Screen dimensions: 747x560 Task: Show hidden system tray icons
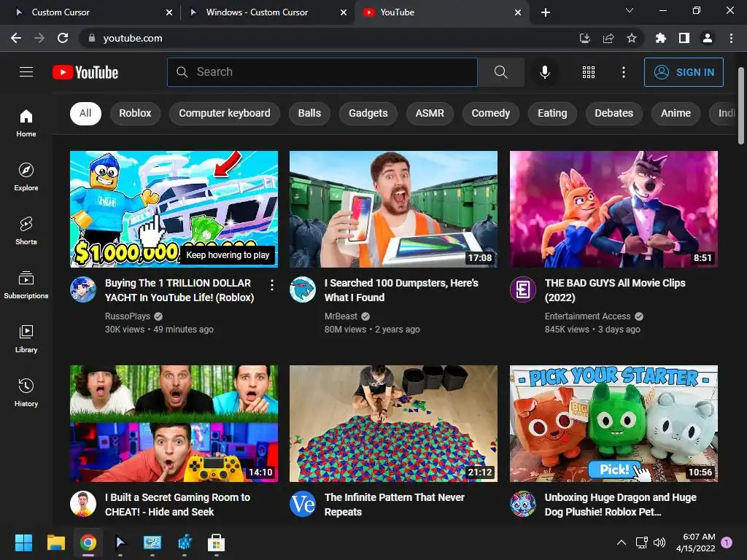tap(622, 542)
